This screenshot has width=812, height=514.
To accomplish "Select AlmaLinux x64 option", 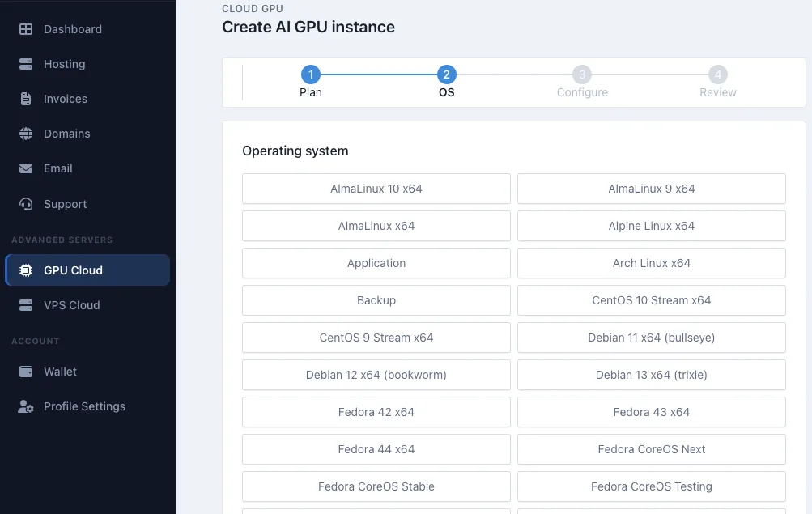I will pos(376,226).
